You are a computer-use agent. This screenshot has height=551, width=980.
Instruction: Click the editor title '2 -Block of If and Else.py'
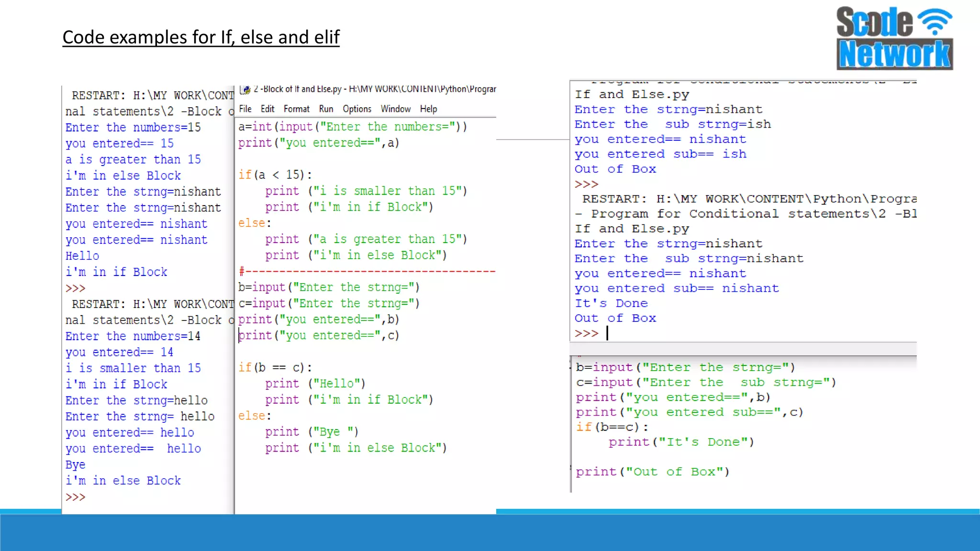point(297,89)
